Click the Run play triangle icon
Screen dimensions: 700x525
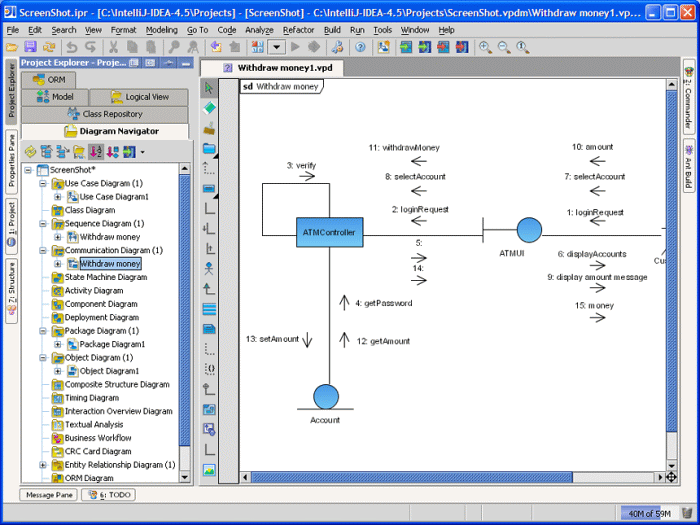(x=295, y=46)
